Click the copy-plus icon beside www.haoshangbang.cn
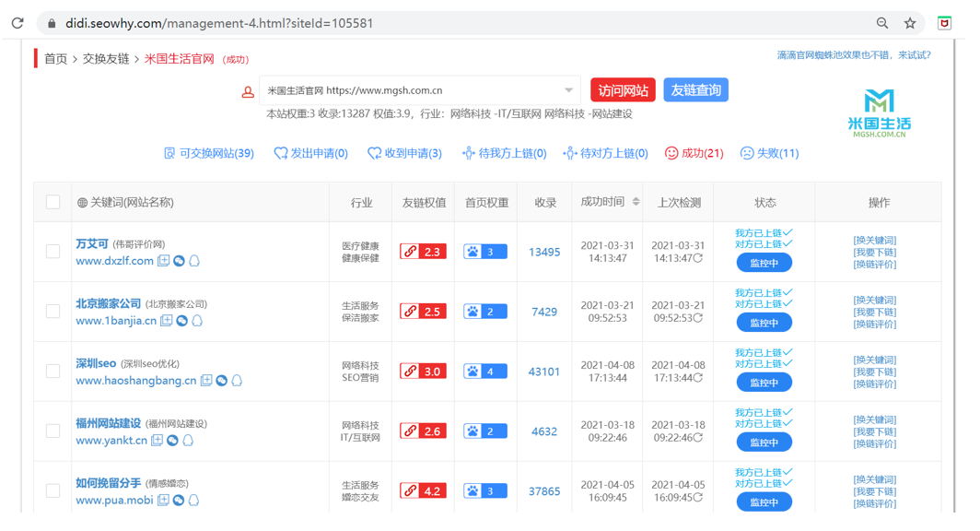 tap(205, 380)
